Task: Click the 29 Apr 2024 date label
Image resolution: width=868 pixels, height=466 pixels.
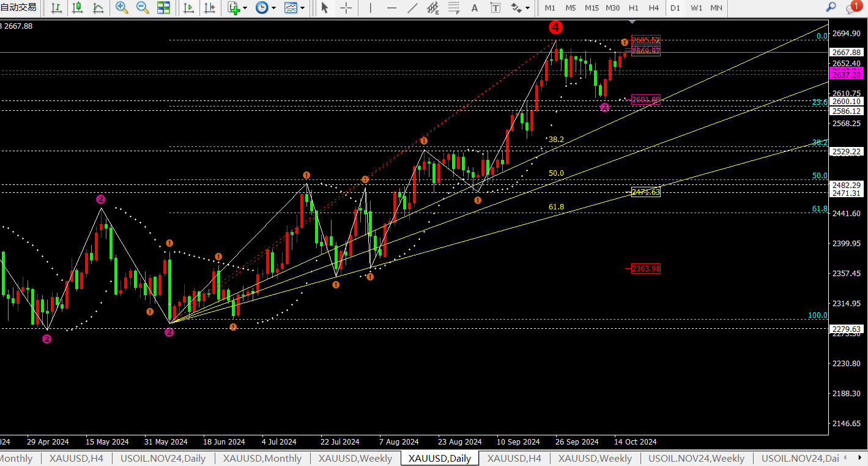Action: [48, 442]
